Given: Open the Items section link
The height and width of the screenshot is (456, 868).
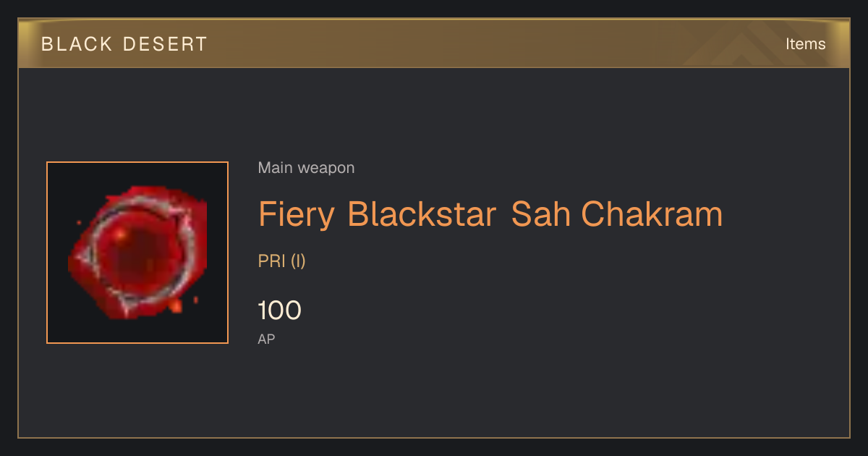Looking at the screenshot, I should 805,44.
